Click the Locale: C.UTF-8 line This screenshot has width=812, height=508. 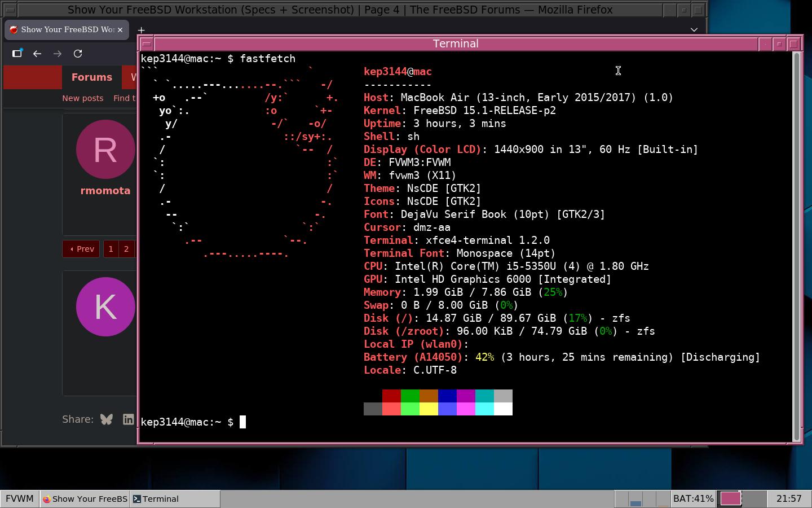(x=410, y=370)
